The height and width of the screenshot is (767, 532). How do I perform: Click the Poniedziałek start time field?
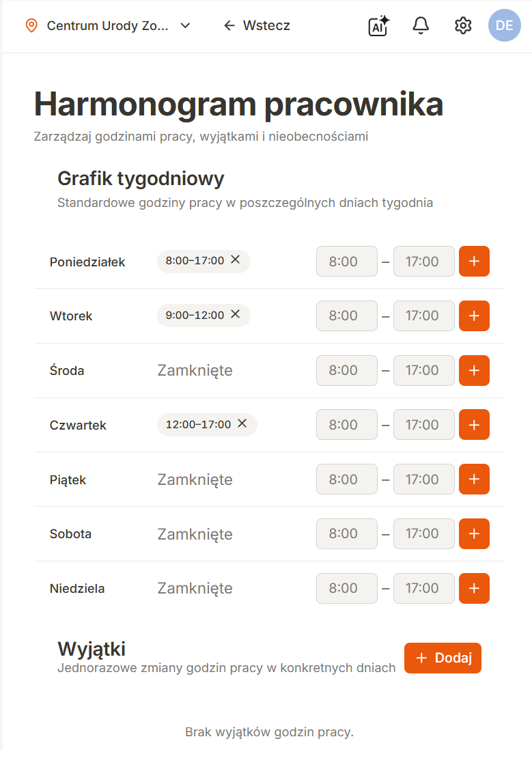(346, 261)
